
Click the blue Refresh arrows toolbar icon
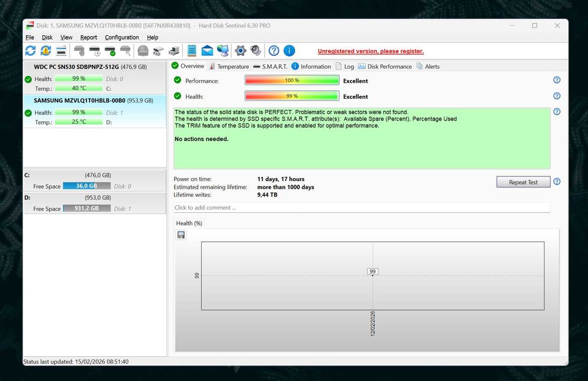click(31, 51)
